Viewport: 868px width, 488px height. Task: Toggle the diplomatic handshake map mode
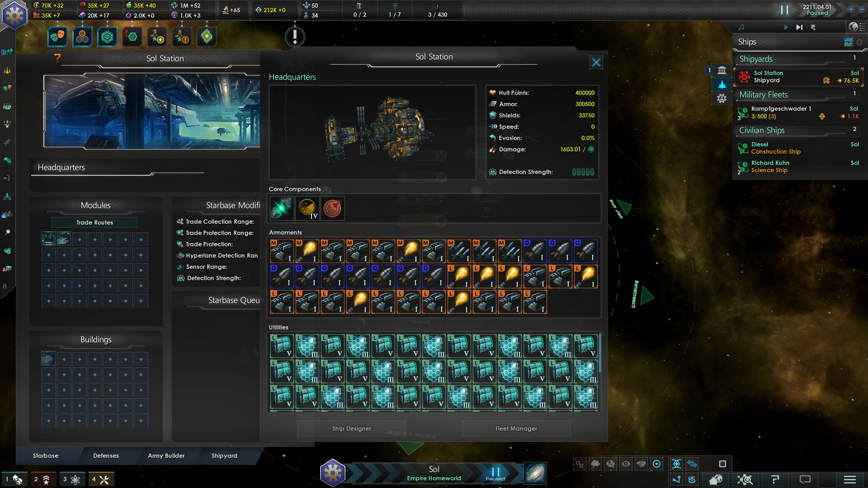(641, 464)
